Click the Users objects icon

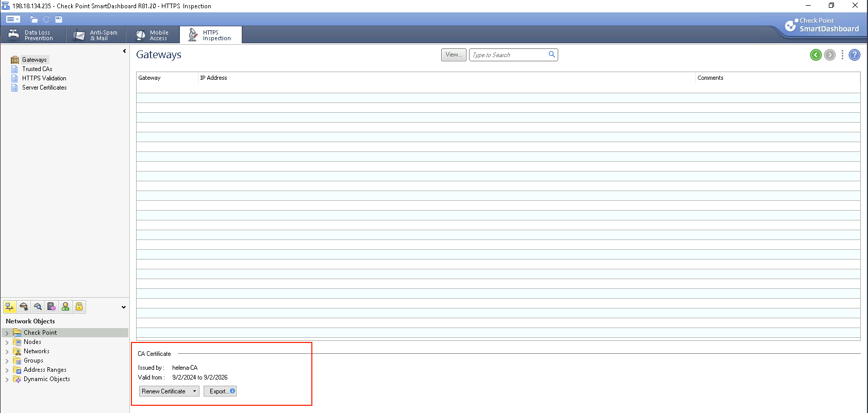click(65, 307)
